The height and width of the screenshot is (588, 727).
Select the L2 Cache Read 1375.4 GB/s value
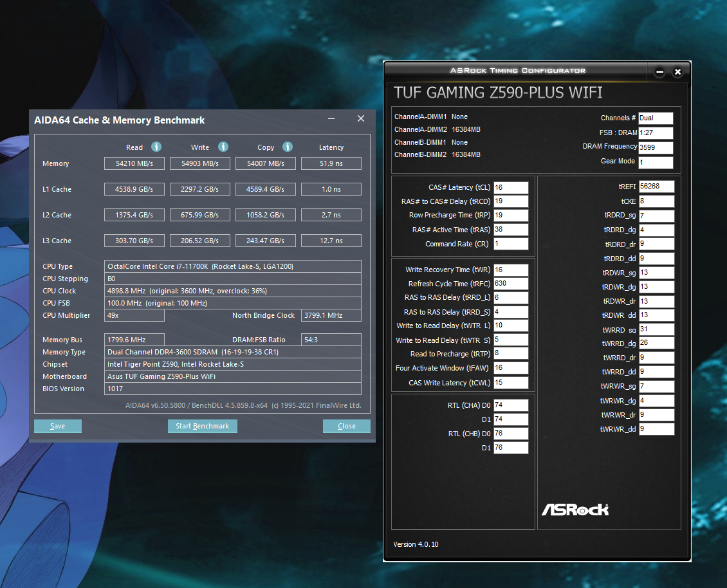coord(134,215)
